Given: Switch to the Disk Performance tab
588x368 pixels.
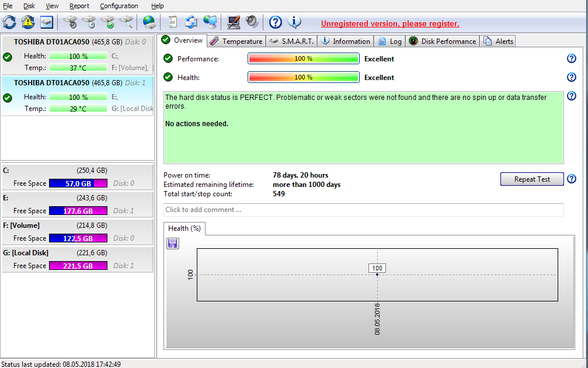Looking at the screenshot, I should tap(443, 41).
